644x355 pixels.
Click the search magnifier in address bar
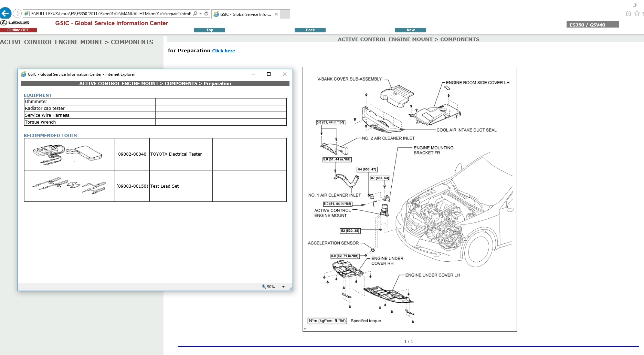click(195, 13)
